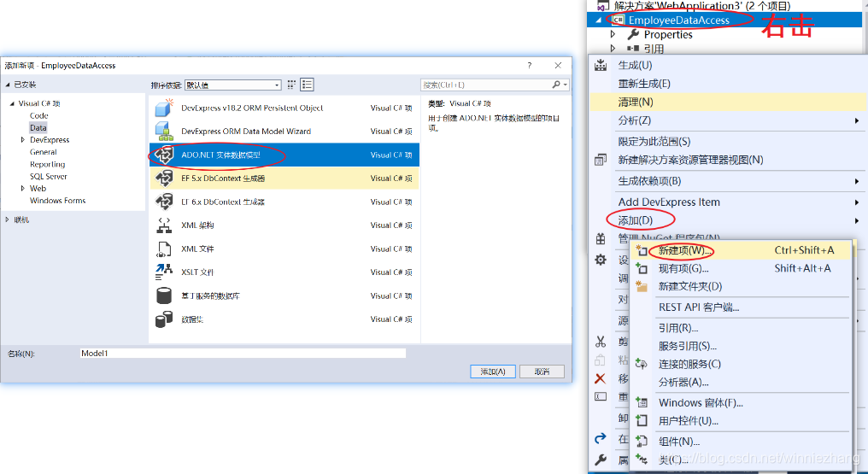
Task: Click the Add (添加) button in dialog
Action: pyautogui.click(x=493, y=372)
